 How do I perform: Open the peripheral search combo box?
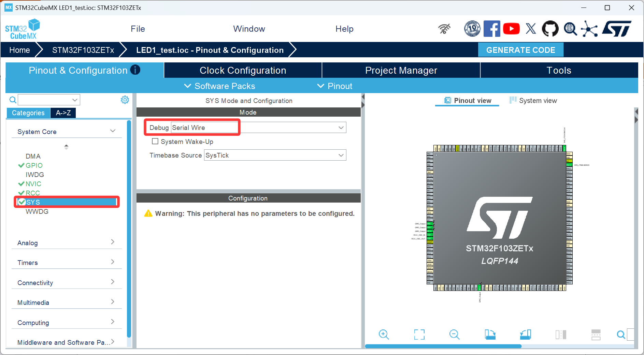49,100
